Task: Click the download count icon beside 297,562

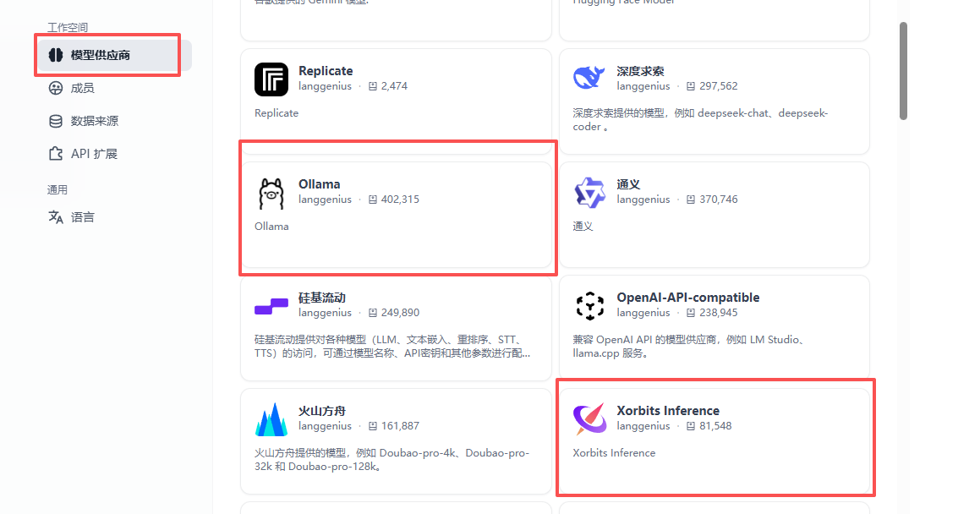Action: click(692, 86)
